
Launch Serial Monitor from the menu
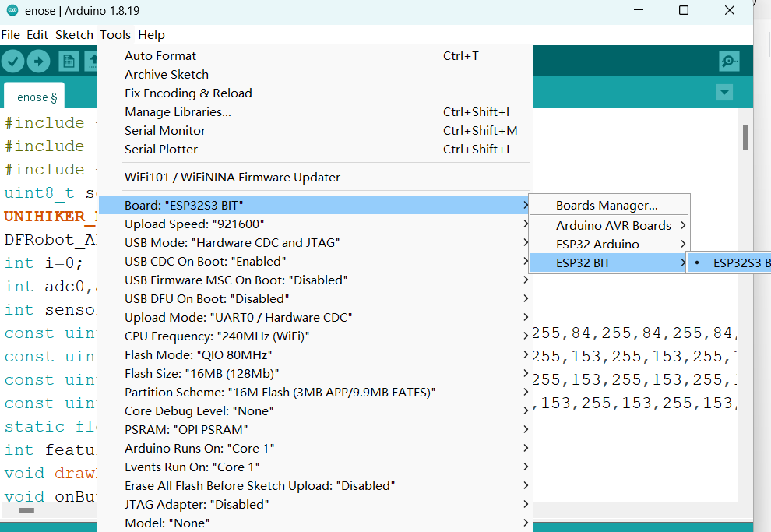(x=315, y=130)
